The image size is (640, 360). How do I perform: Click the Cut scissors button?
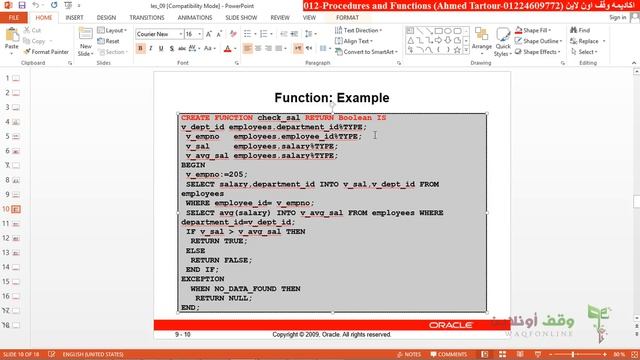32,30
